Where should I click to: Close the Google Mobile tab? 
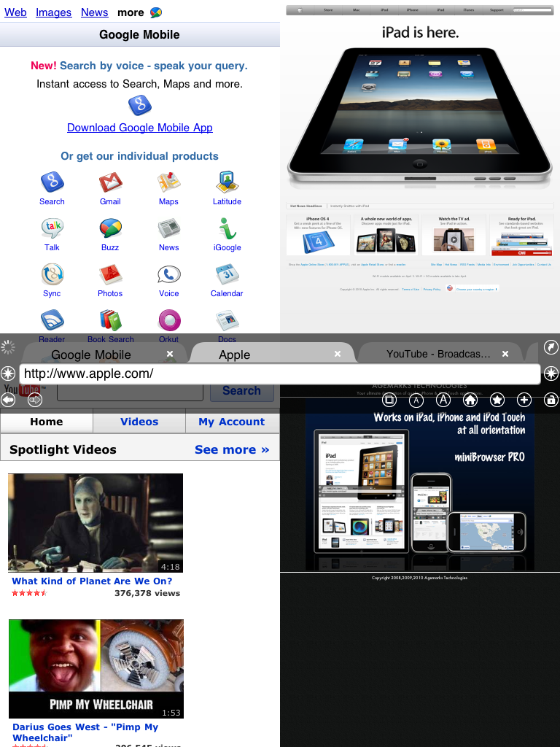[x=170, y=354]
